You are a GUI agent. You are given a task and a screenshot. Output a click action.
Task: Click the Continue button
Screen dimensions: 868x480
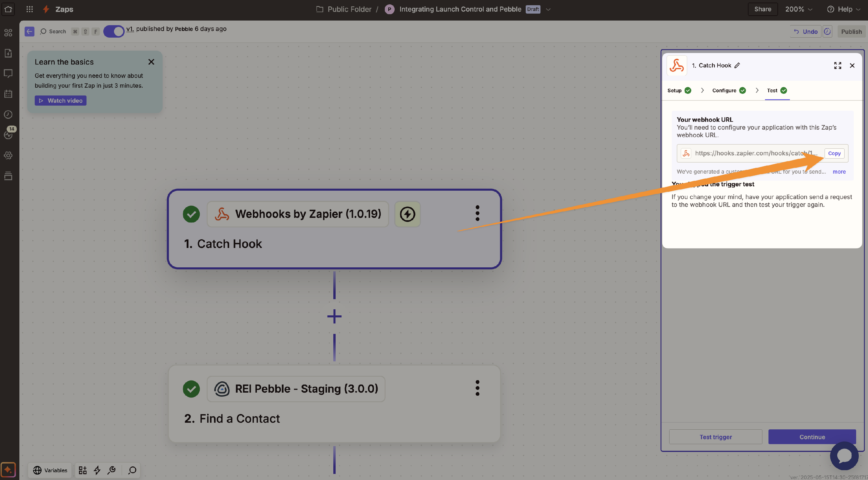tap(812, 437)
